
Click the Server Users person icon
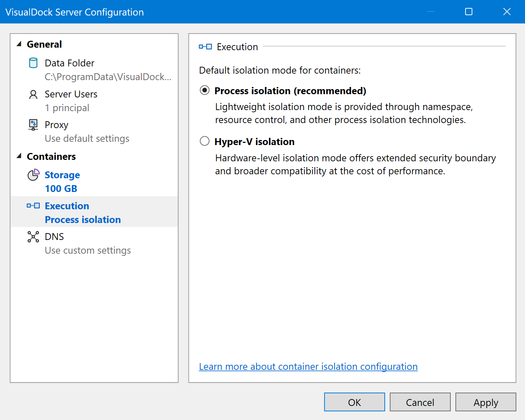[33, 95]
